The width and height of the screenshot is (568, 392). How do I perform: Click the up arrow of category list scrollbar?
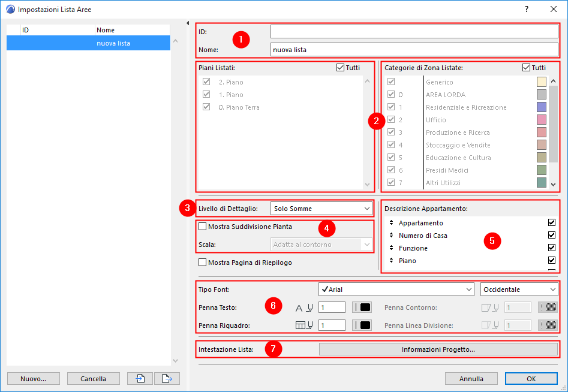coord(553,81)
